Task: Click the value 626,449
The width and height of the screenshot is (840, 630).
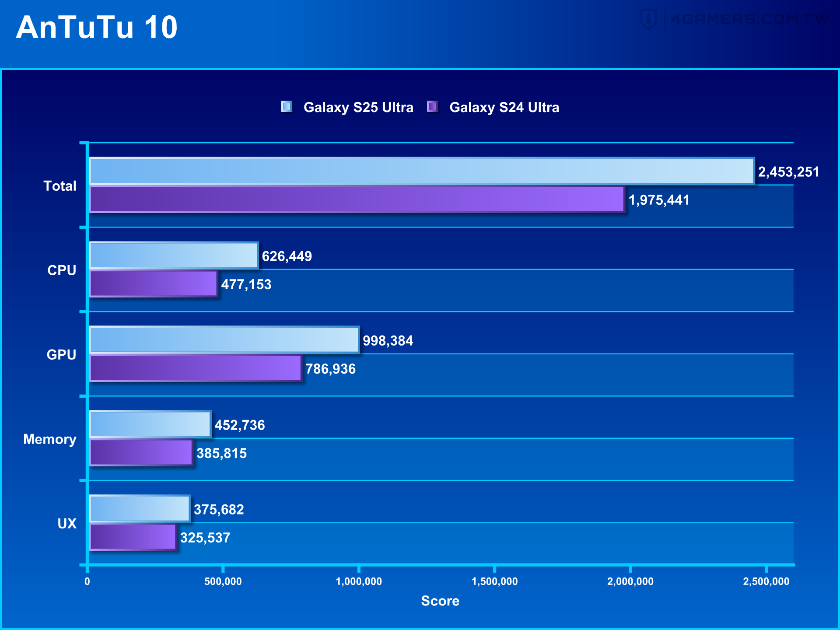Action: tap(287, 256)
